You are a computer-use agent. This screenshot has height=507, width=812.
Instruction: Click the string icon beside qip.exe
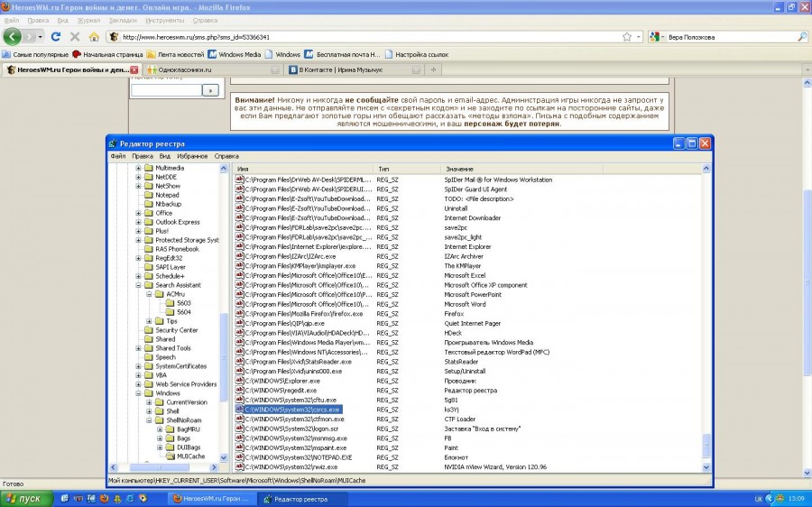click(239, 323)
